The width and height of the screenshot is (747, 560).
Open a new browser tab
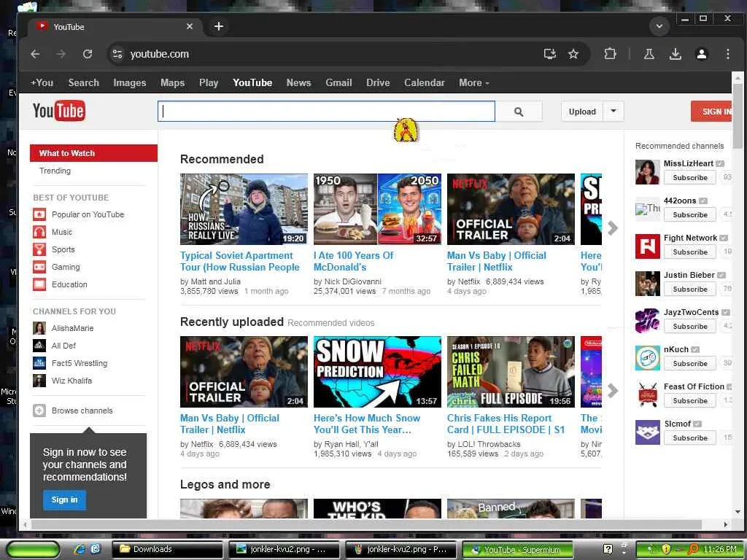pyautogui.click(x=219, y=26)
